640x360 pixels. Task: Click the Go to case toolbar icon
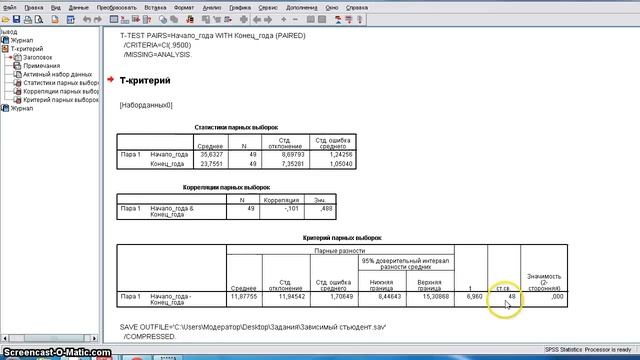(x=125, y=20)
